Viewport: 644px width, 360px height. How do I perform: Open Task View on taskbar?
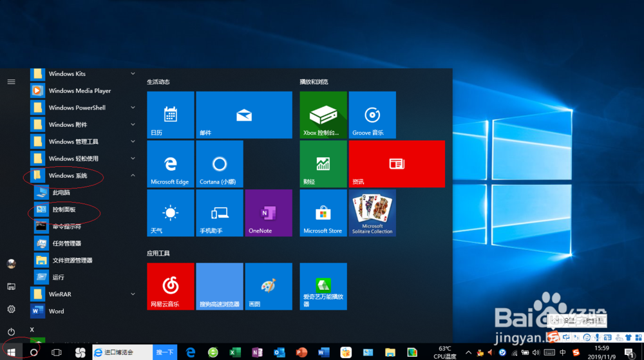(x=56, y=352)
